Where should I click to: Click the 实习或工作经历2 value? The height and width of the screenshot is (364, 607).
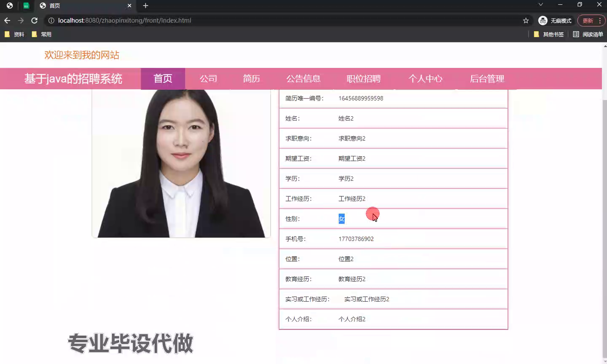367,299
